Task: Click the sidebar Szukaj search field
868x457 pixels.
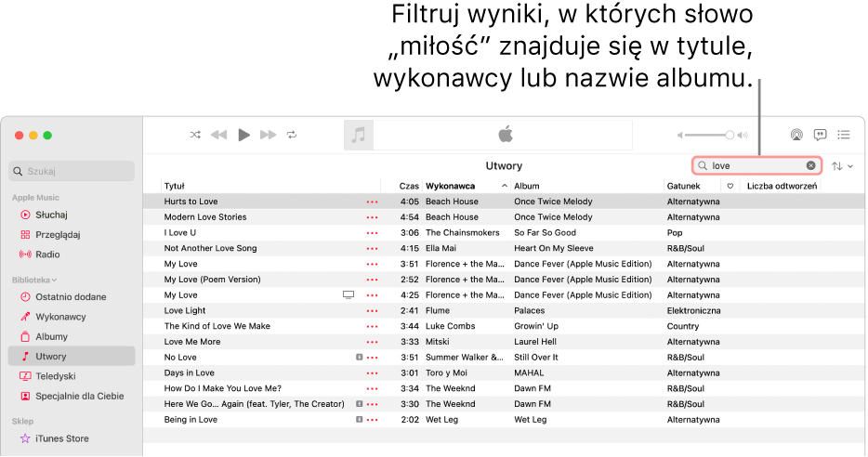Action: [72, 171]
